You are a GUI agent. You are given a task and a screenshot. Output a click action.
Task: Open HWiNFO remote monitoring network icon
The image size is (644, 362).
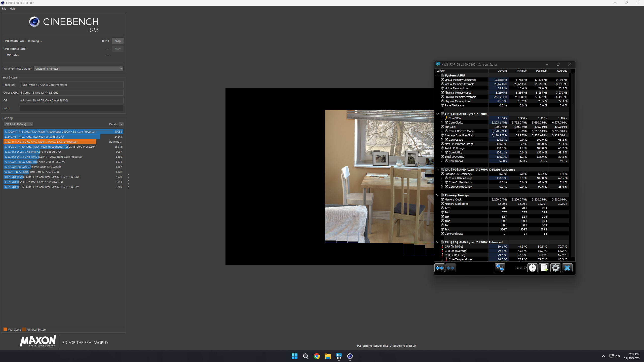500,268
